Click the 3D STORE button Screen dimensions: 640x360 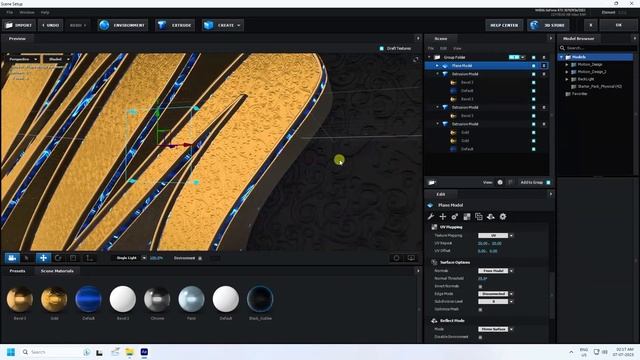(x=548, y=25)
